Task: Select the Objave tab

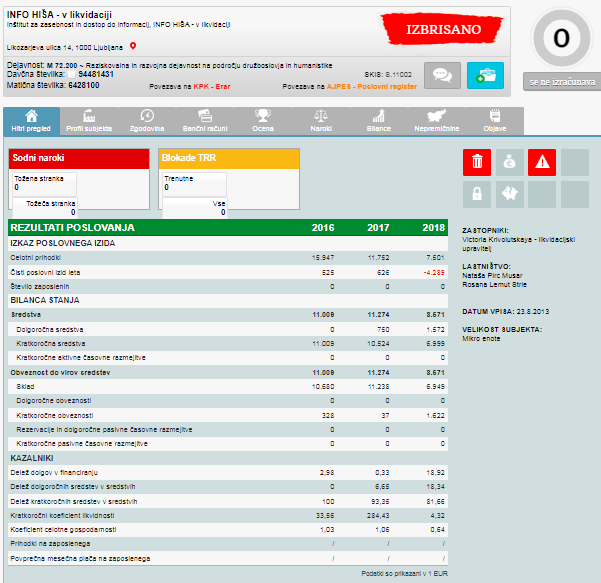Action: 494,122
